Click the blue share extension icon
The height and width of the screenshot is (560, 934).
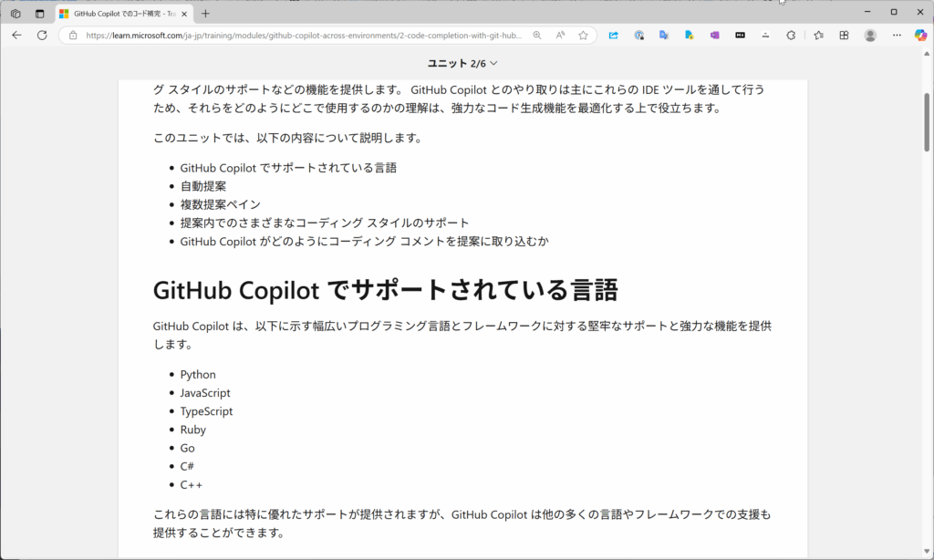pyautogui.click(x=613, y=36)
